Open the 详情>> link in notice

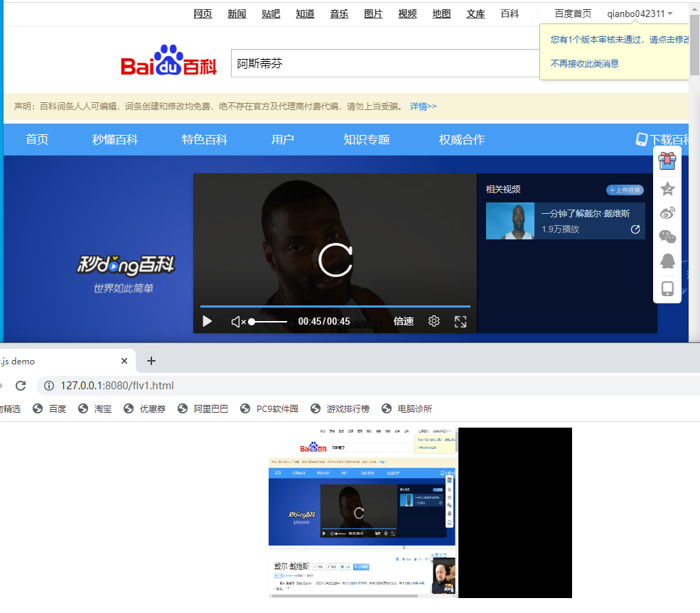pyautogui.click(x=424, y=106)
